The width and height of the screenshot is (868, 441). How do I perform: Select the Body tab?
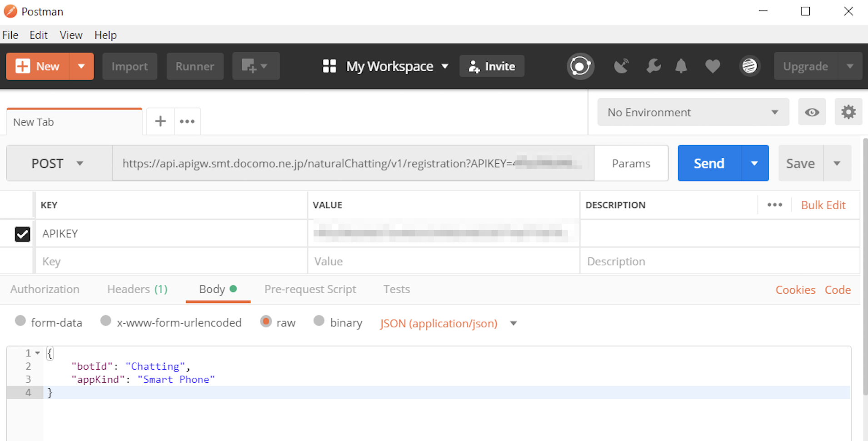pyautogui.click(x=218, y=289)
